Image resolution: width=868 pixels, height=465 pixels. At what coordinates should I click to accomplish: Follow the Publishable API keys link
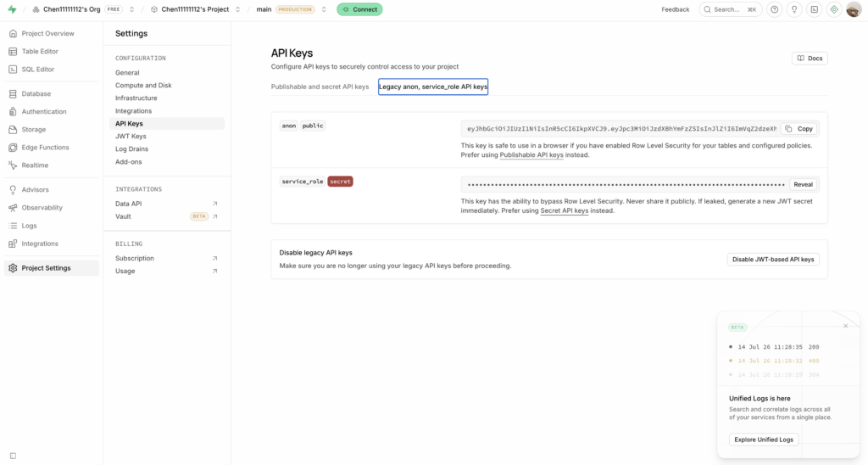click(531, 155)
